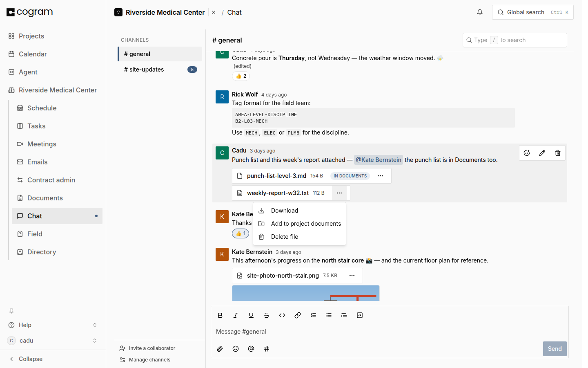Screen dimensions: 588x368
Task: Add a reaction to Cadu's message
Action: (x=527, y=153)
